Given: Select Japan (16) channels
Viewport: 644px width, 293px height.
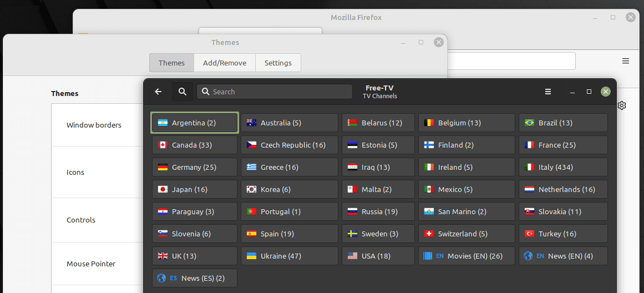Looking at the screenshot, I should [x=195, y=189].
